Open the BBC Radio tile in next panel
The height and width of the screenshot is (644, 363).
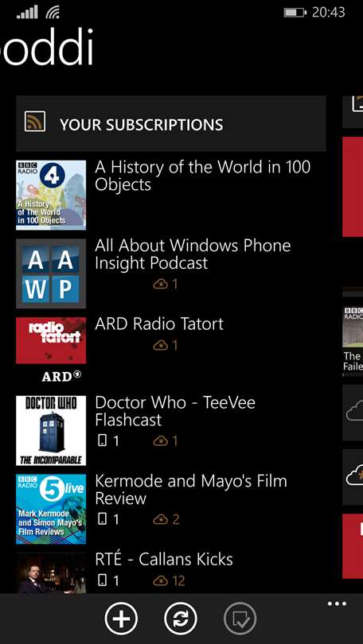coord(353,339)
